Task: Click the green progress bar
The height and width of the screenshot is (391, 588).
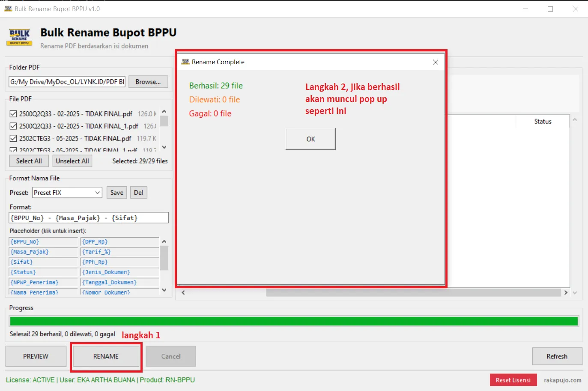Action: click(x=293, y=321)
